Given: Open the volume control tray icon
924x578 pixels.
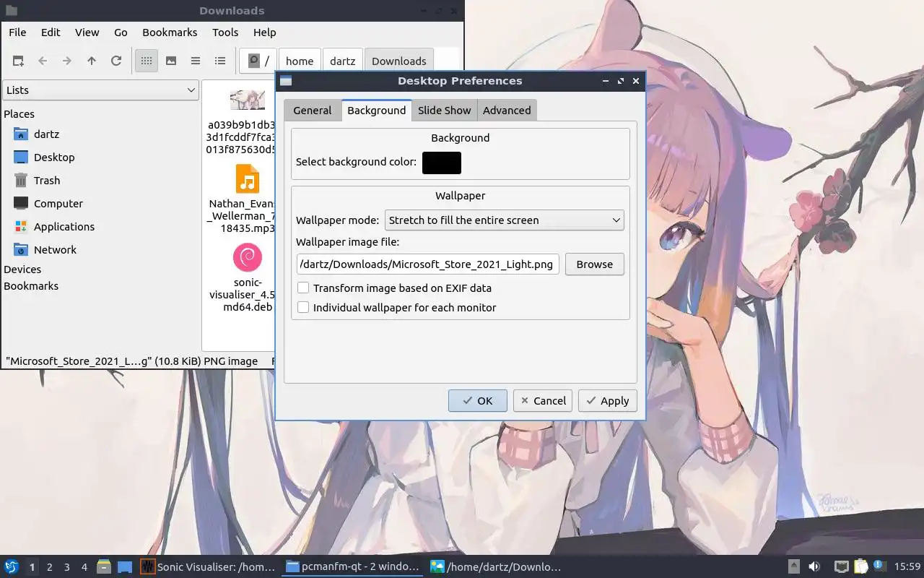Looking at the screenshot, I should (x=814, y=566).
